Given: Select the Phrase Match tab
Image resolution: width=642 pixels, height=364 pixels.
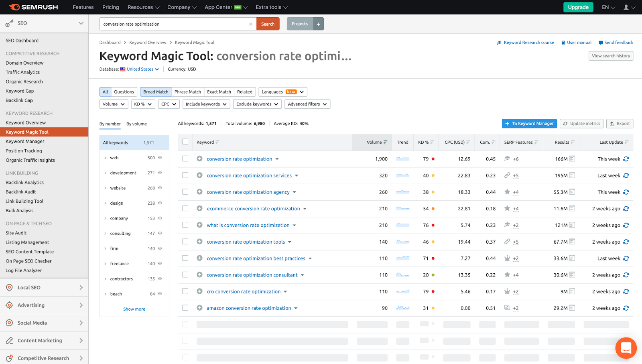Looking at the screenshot, I should pos(188,92).
